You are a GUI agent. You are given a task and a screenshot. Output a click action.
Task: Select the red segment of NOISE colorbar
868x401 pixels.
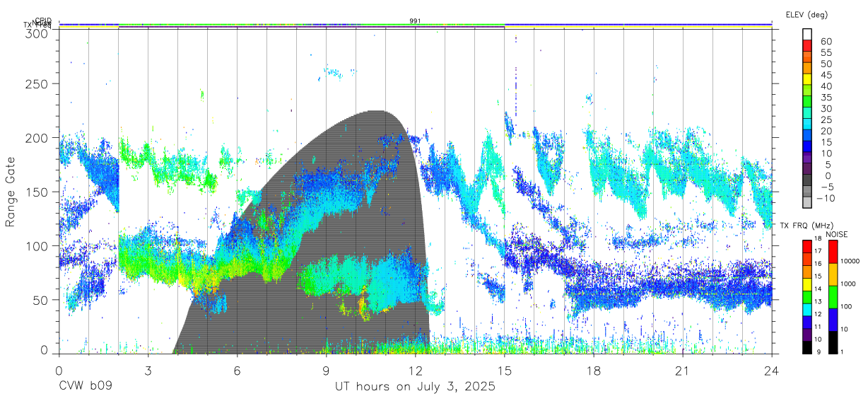[832, 252]
